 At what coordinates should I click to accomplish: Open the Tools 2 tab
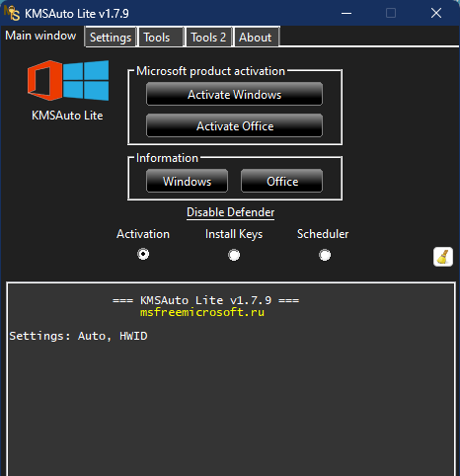pos(208,38)
